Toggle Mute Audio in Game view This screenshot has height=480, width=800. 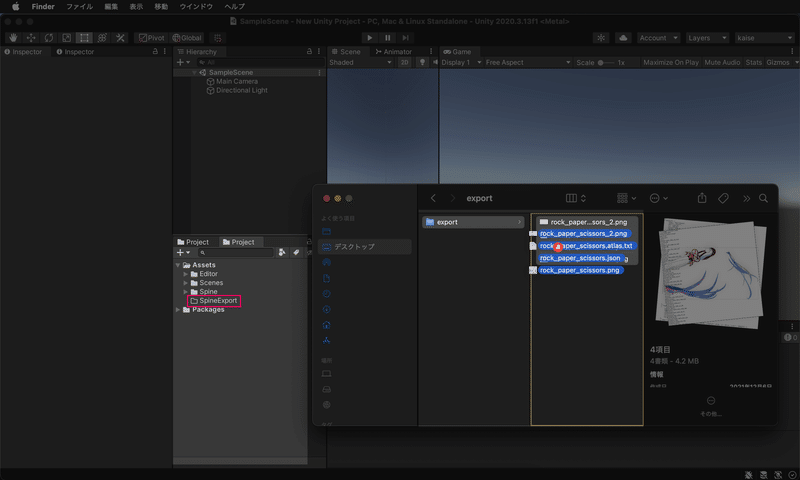[722, 62]
